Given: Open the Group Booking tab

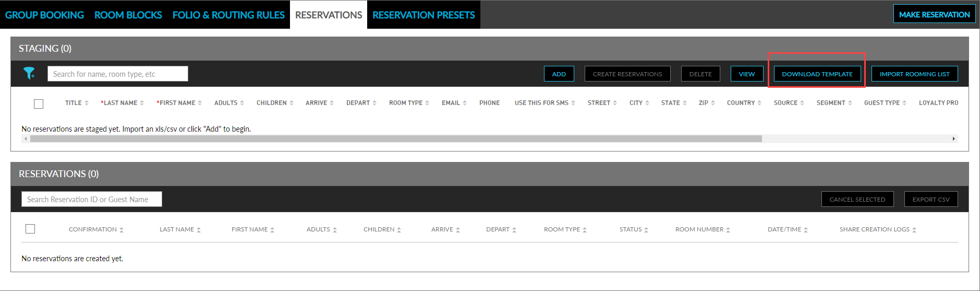Looking at the screenshot, I should point(44,15).
